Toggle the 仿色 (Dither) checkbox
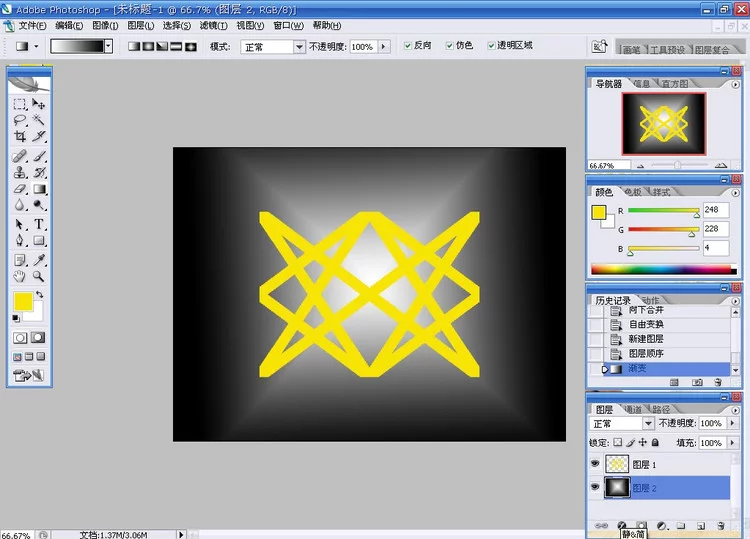The image size is (750, 539). 450,46
